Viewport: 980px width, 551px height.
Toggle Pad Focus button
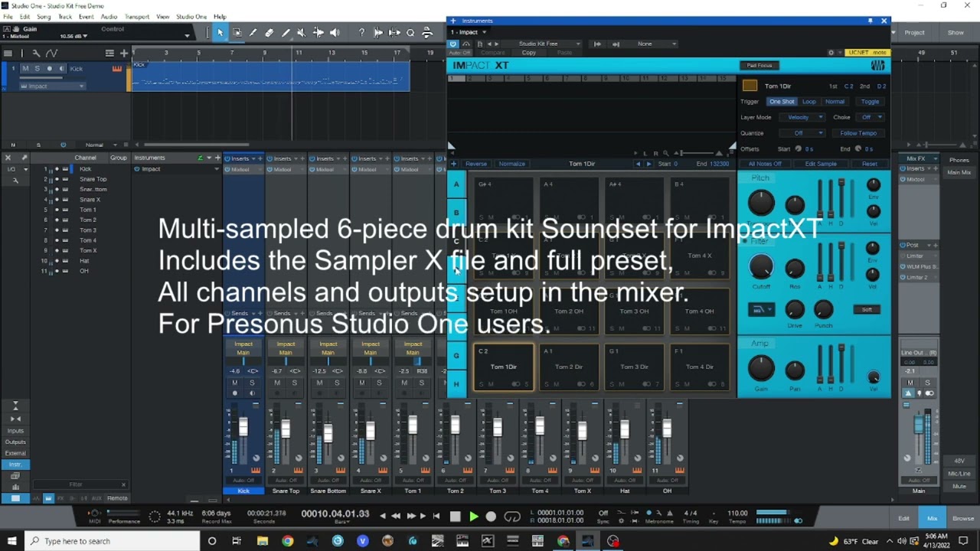coord(759,66)
